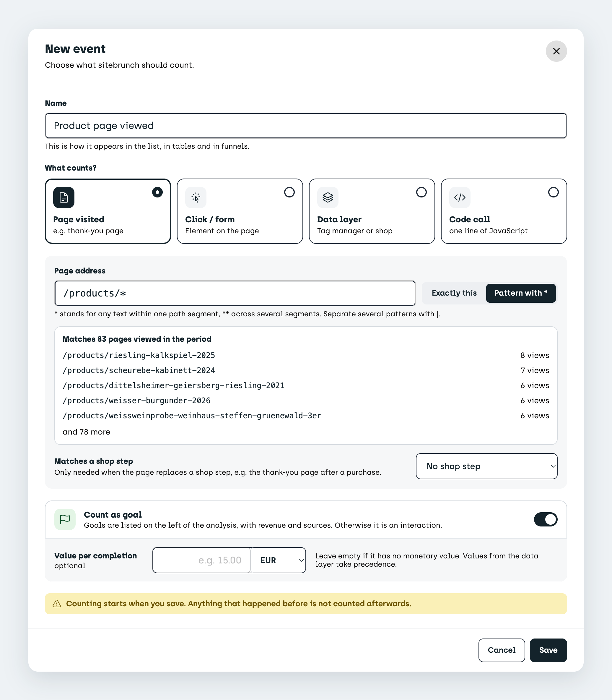Select the Code call radio button
Viewport: 612px width, 700px height.
(x=553, y=192)
